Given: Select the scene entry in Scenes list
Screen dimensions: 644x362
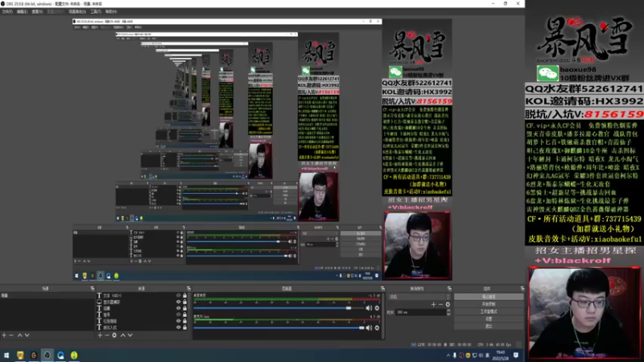Looking at the screenshot, I should tap(47, 295).
